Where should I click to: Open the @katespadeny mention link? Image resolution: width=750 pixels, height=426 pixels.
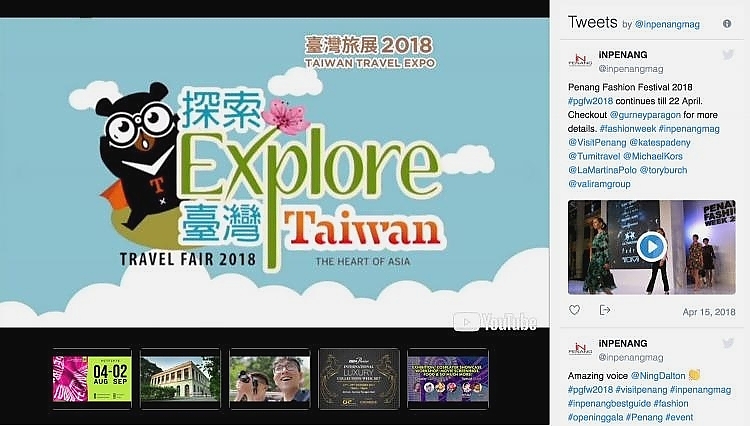click(x=660, y=142)
